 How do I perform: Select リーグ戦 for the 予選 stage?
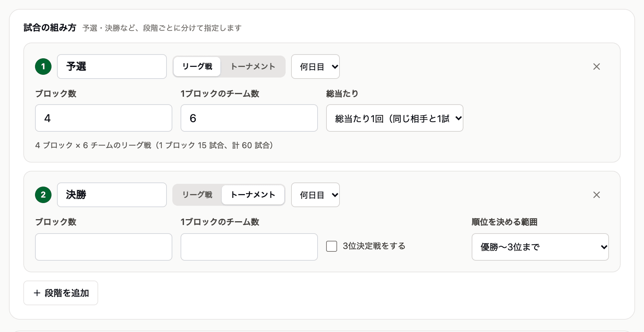[197, 67]
